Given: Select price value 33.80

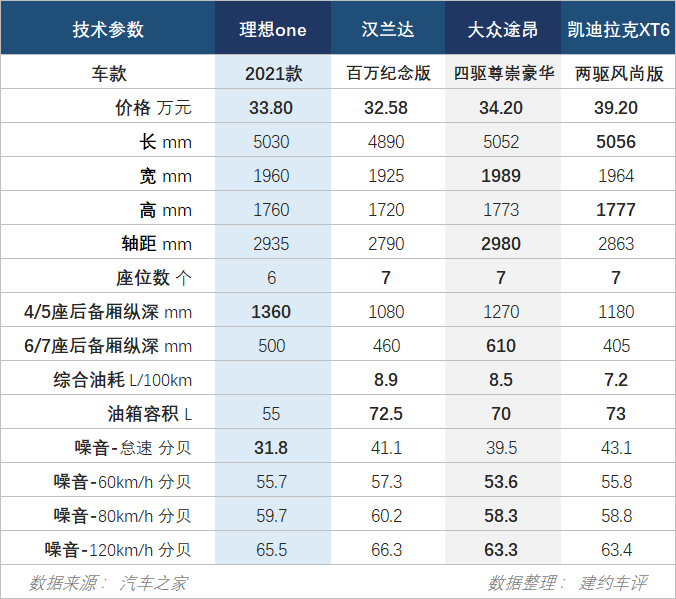Looking at the screenshot, I should pyautogui.click(x=271, y=107).
